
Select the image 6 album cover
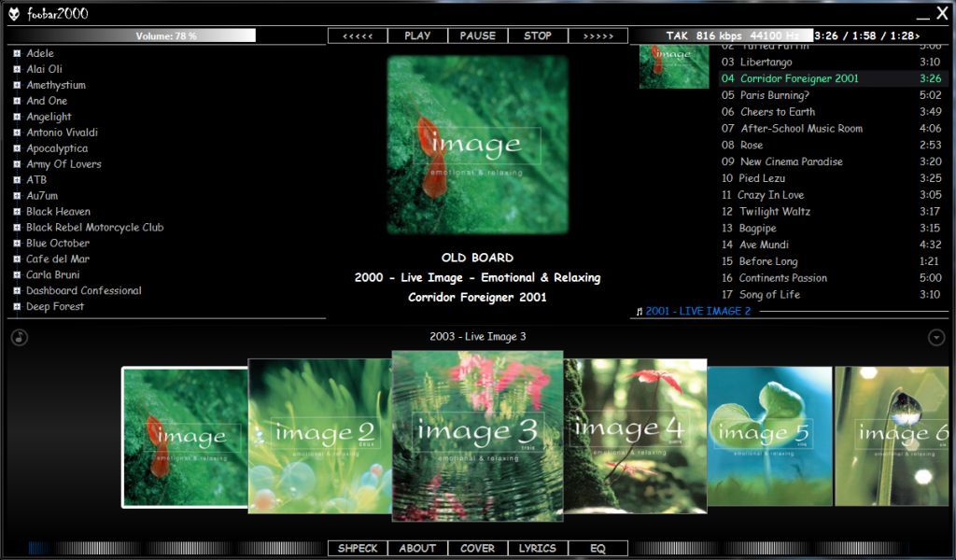[892, 436]
